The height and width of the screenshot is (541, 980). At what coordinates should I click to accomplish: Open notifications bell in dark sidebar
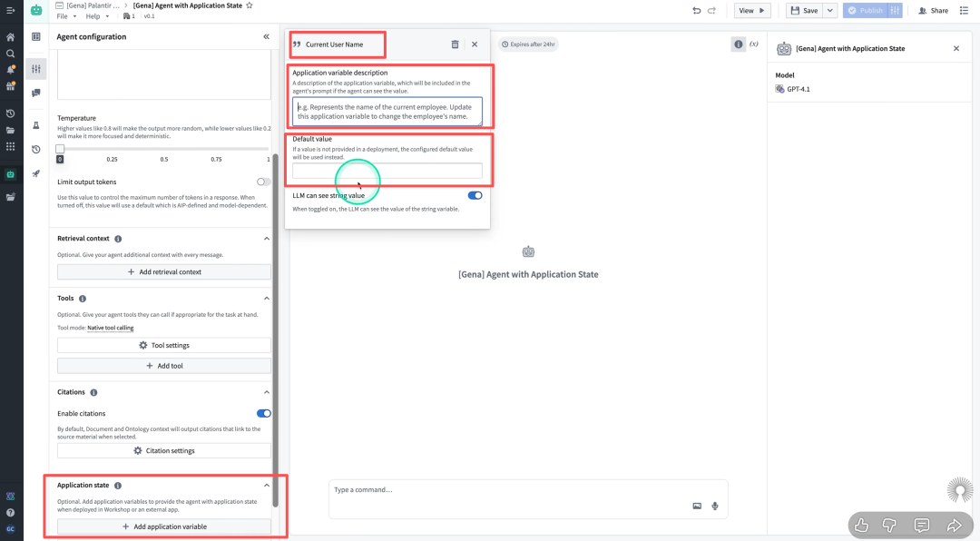point(10,69)
